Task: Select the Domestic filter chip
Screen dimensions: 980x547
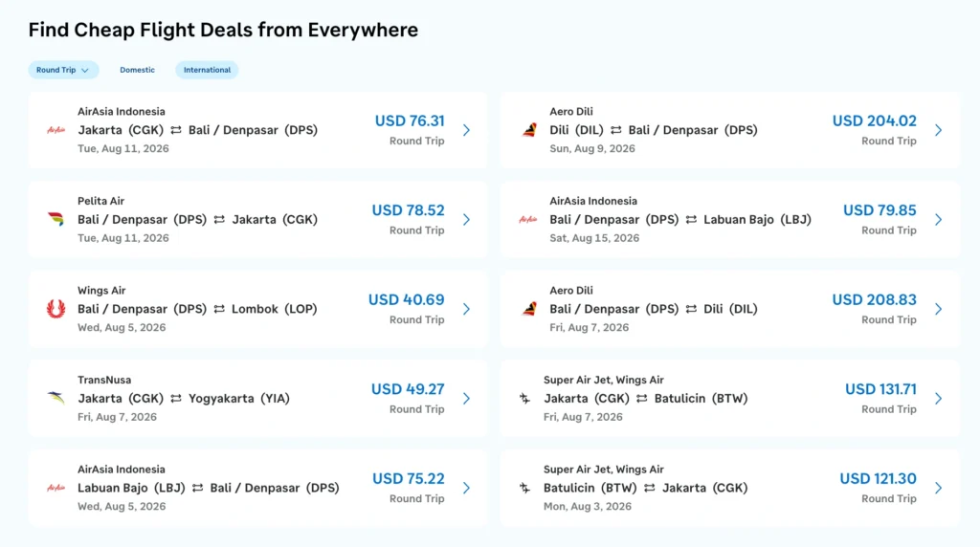Action: (137, 70)
